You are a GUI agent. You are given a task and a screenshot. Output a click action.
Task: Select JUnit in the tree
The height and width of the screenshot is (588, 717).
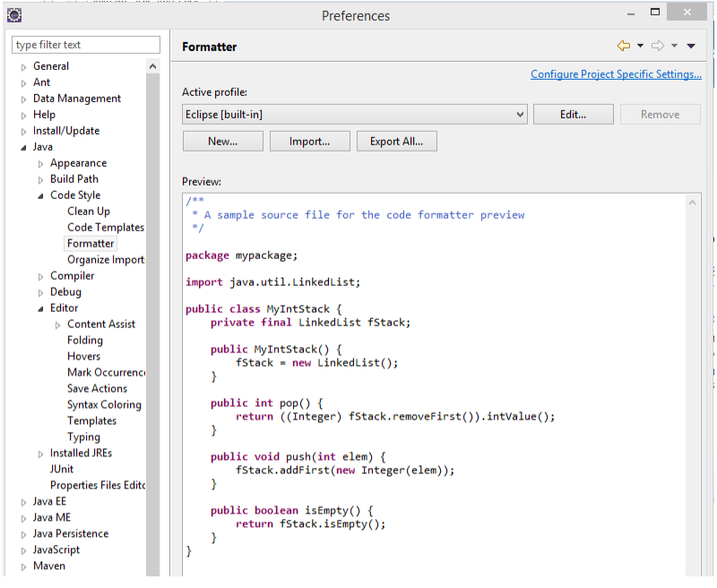[62, 469]
